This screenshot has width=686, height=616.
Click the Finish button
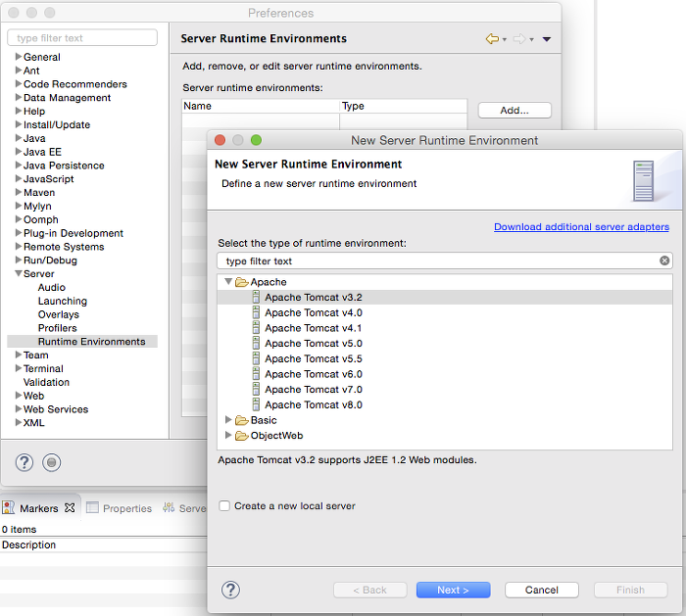(630, 590)
